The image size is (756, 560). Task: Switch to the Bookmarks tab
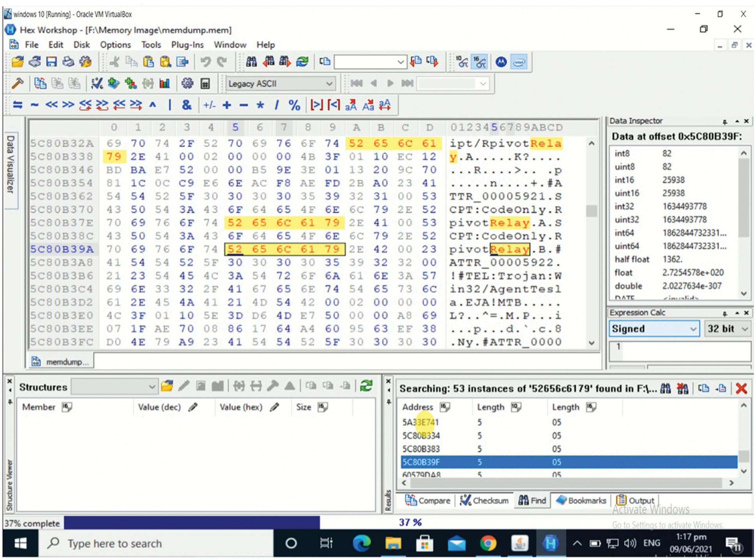click(581, 500)
